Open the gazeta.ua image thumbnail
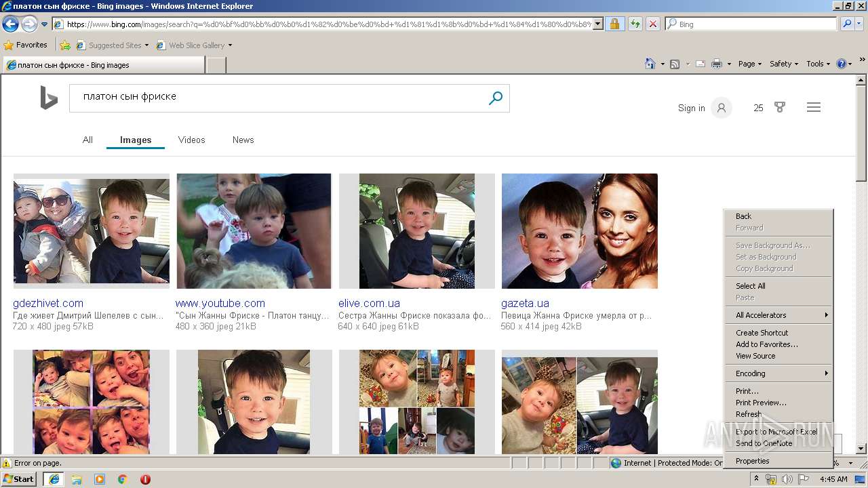Screen dimensions: 868x488 pos(580,231)
